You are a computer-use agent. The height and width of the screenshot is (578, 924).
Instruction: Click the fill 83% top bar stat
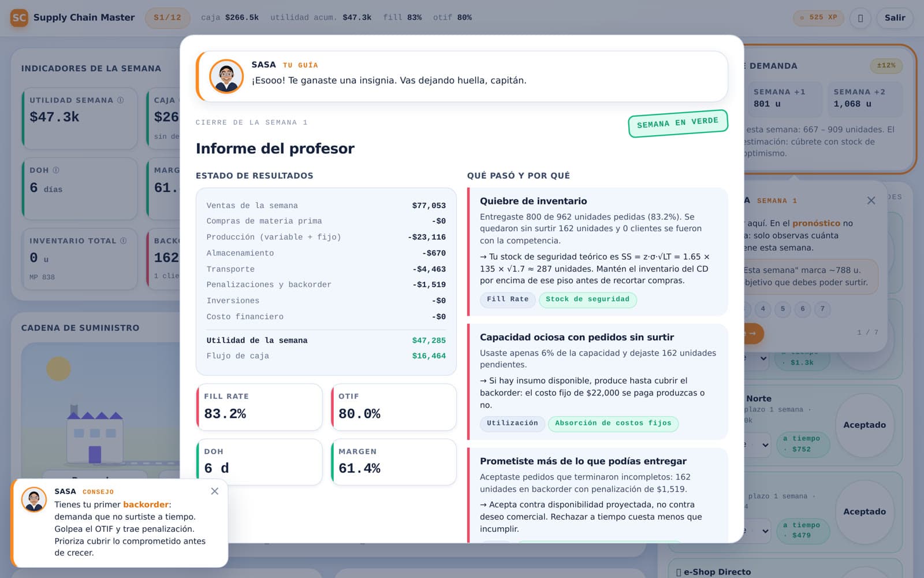[402, 17]
